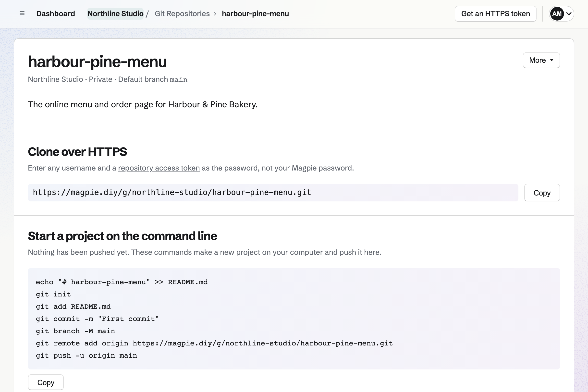Open the AM account avatar menu
Screen dimensions: 588x392
click(561, 13)
